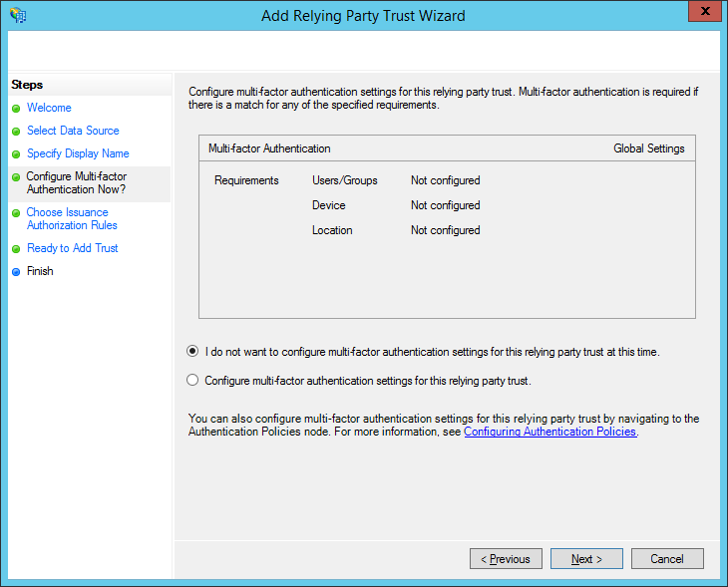Viewport: 728px width, 587px height.
Task: Click the wizard icon in title bar
Action: tap(17, 15)
